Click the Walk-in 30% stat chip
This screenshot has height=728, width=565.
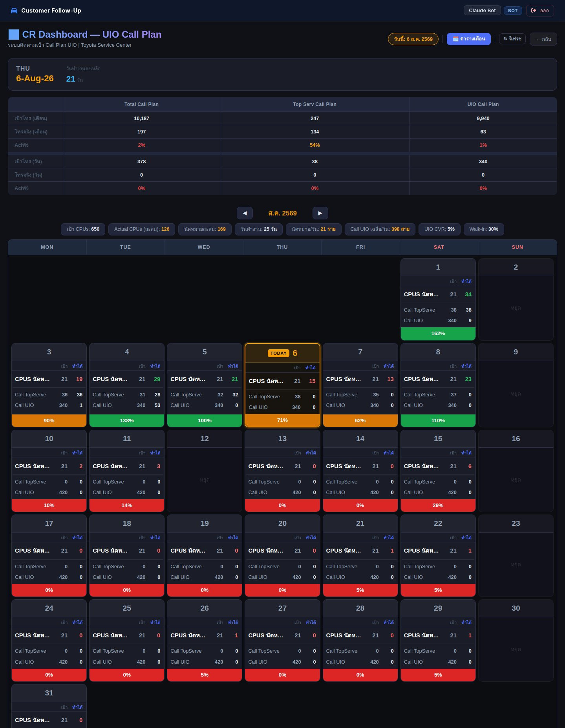tap(484, 229)
